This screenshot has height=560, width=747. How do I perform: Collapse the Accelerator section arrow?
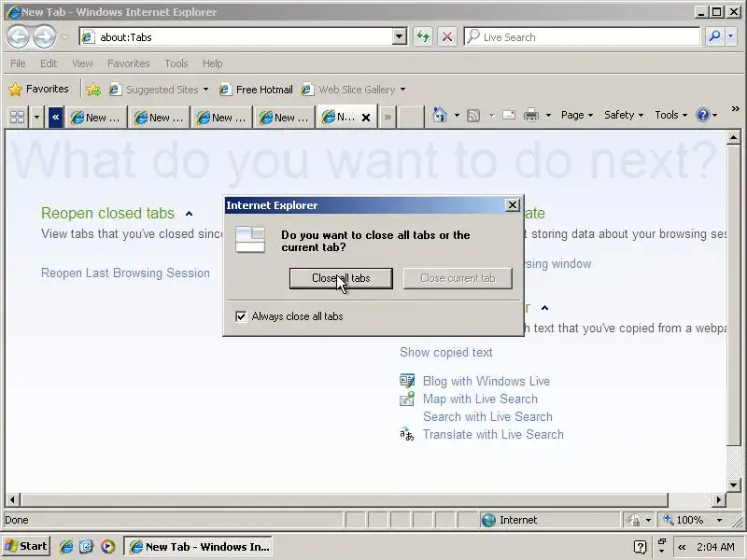(544, 308)
